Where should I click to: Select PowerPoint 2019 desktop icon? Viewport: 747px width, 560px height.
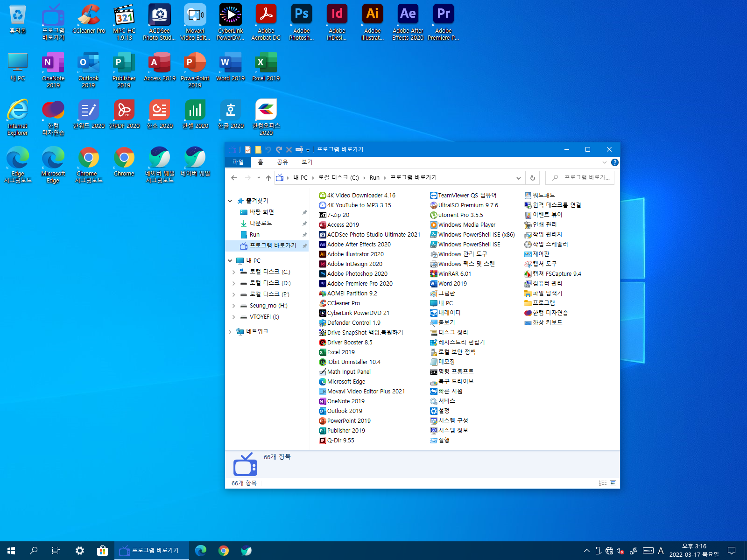point(195,70)
